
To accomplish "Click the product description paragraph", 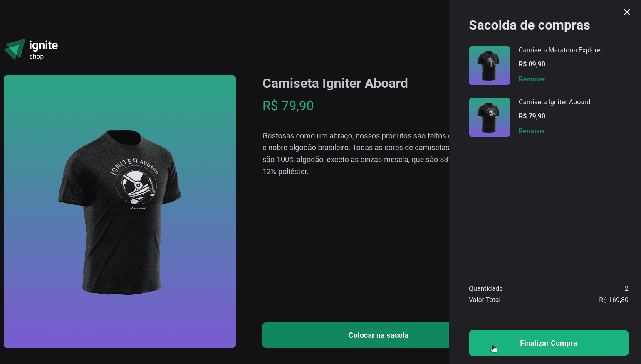I will tap(356, 153).
